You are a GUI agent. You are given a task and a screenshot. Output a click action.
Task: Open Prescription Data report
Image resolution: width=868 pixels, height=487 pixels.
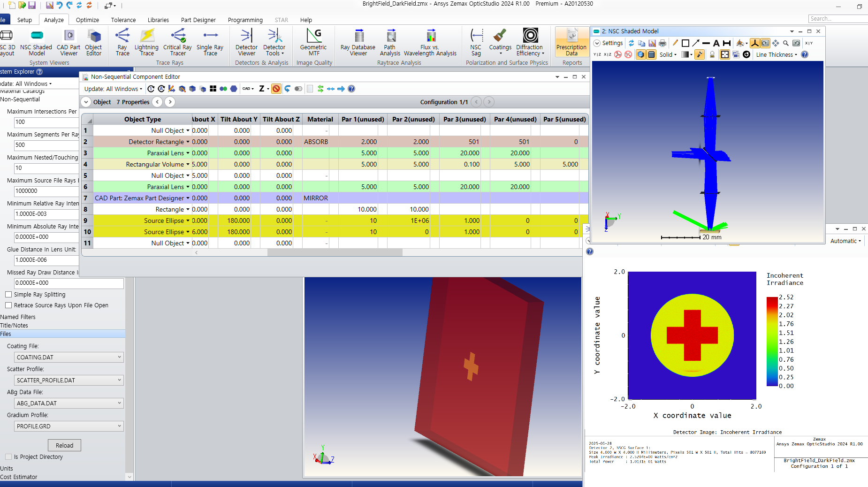click(571, 43)
